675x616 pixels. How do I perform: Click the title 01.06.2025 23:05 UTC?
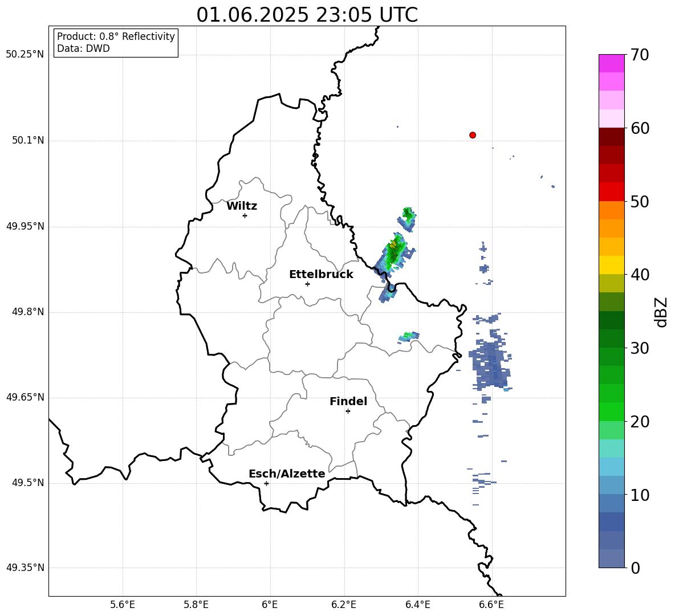pyautogui.click(x=307, y=15)
